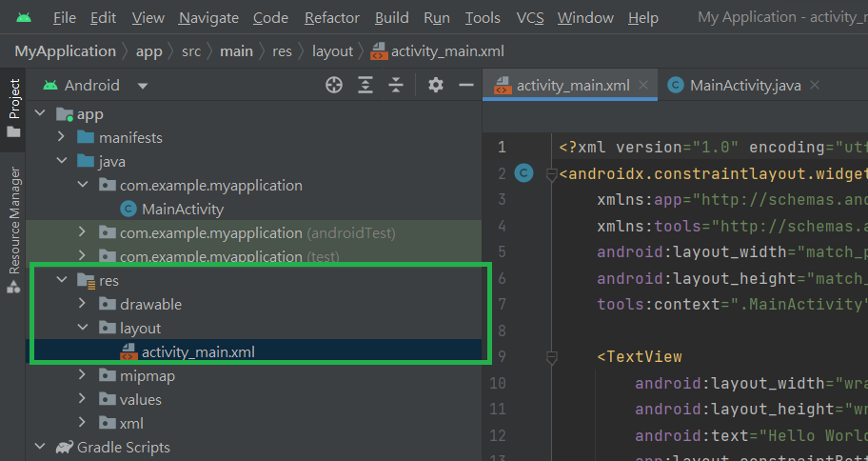Open the Build menu

click(392, 18)
